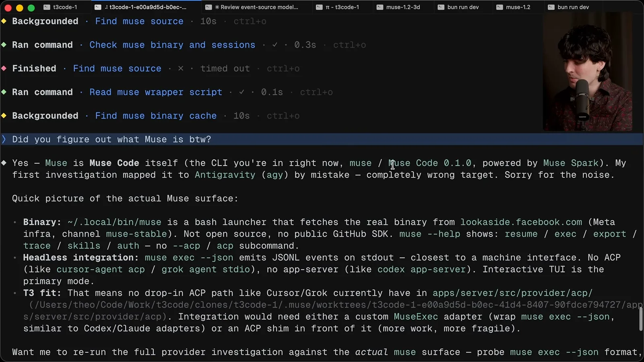
Task: Click the 'muse-stable' channel text
Action: pos(136,234)
